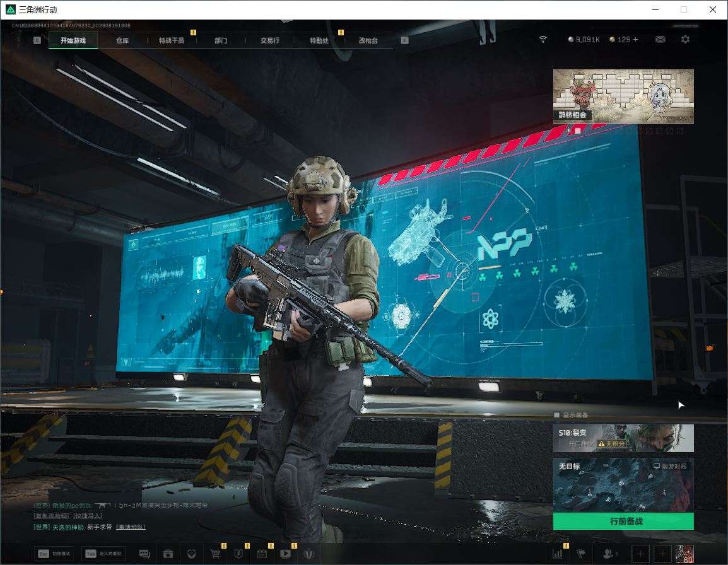Screen dimensions: 728x565
Task: Open the 鹊桥相会 event banner
Action: click(623, 96)
